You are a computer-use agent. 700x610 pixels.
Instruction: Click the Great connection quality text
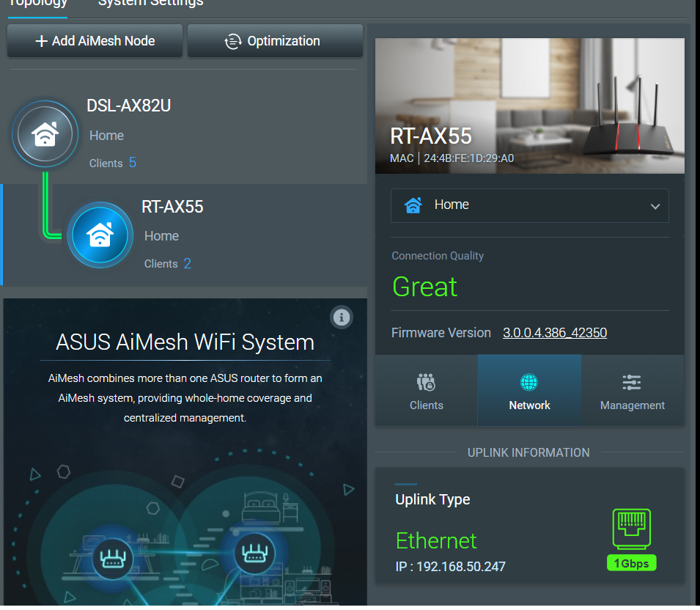click(424, 287)
